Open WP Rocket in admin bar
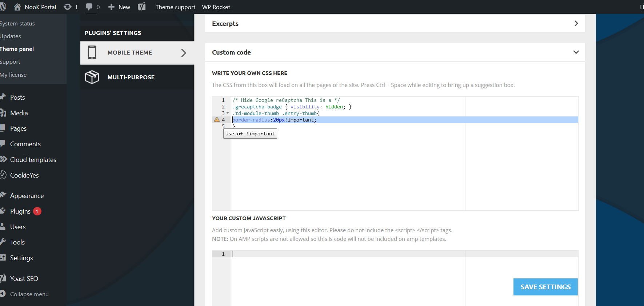The image size is (644, 306). [x=216, y=7]
